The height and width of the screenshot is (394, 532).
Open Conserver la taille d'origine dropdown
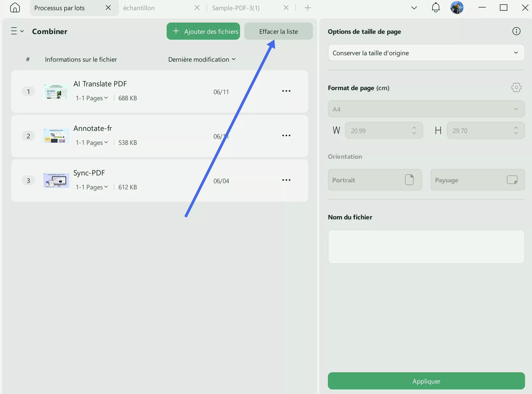pos(426,53)
